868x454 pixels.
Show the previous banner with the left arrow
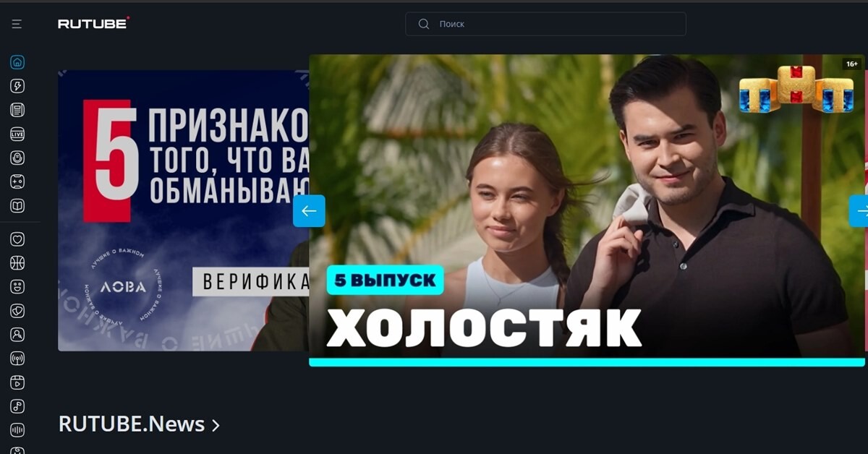coord(309,211)
